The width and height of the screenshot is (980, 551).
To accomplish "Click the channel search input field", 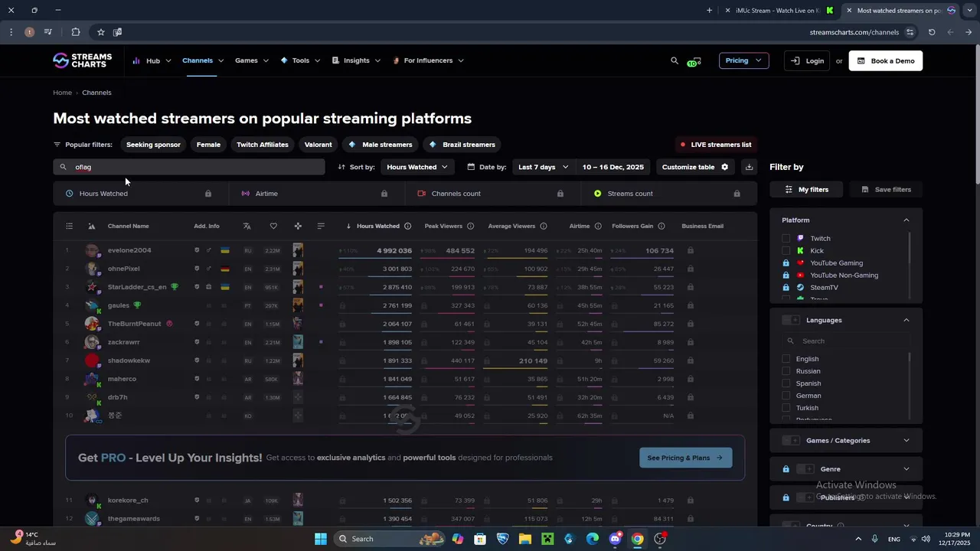I will [189, 167].
